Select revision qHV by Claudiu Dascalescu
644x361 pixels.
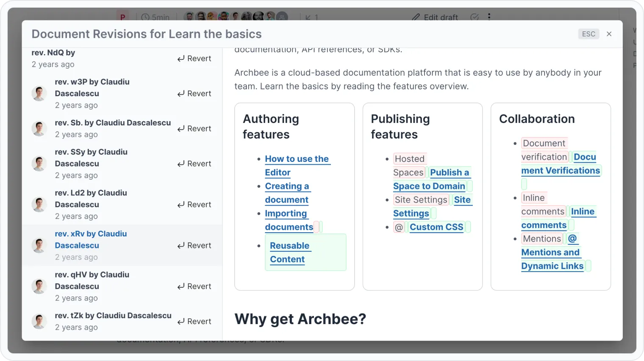[x=122, y=286]
